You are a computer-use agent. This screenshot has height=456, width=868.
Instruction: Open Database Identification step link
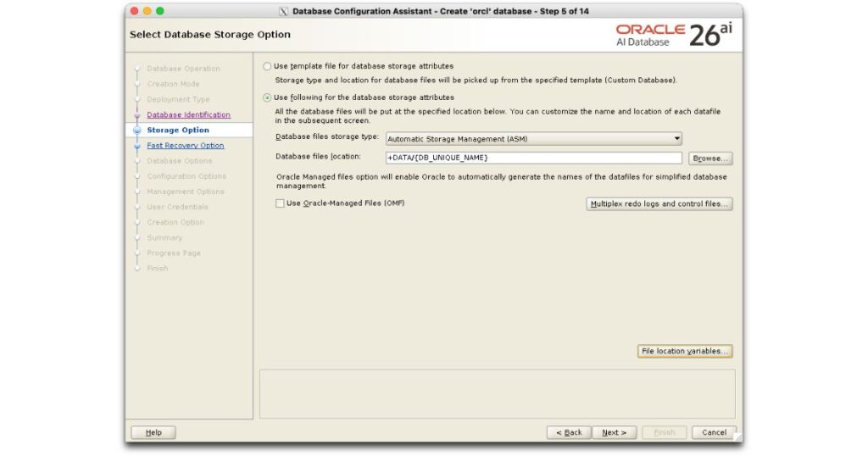189,115
